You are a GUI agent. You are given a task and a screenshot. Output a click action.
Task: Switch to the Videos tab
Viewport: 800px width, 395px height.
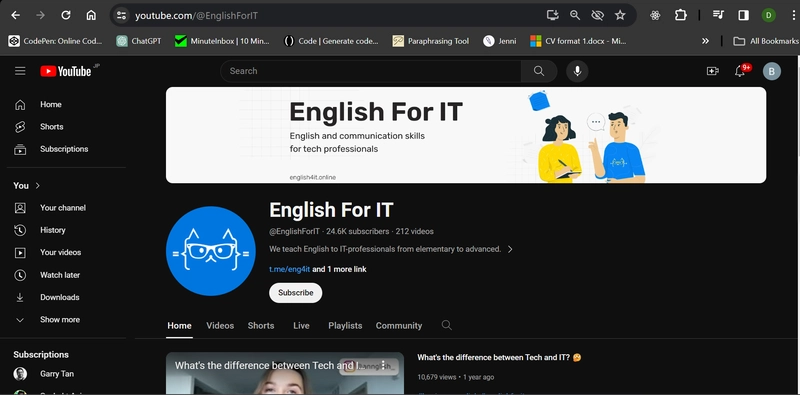[220, 326]
